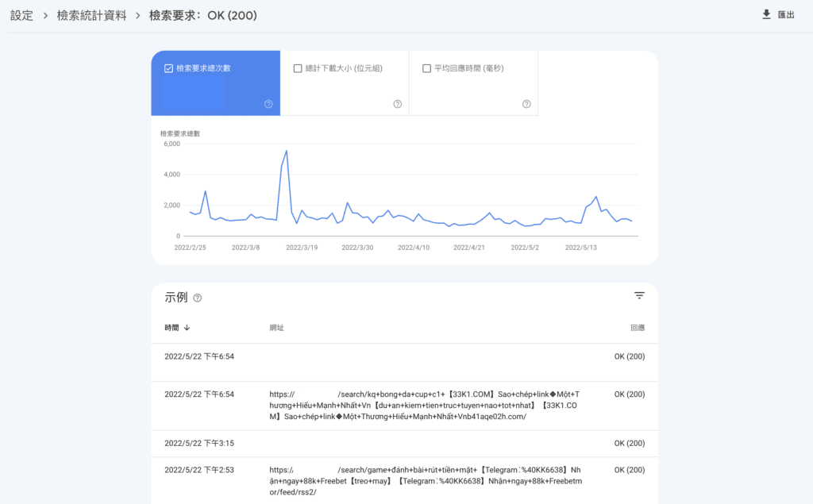The height and width of the screenshot is (504, 813).
Task: Open help tooltip on 總計下載大小 card
Action: [x=397, y=104]
